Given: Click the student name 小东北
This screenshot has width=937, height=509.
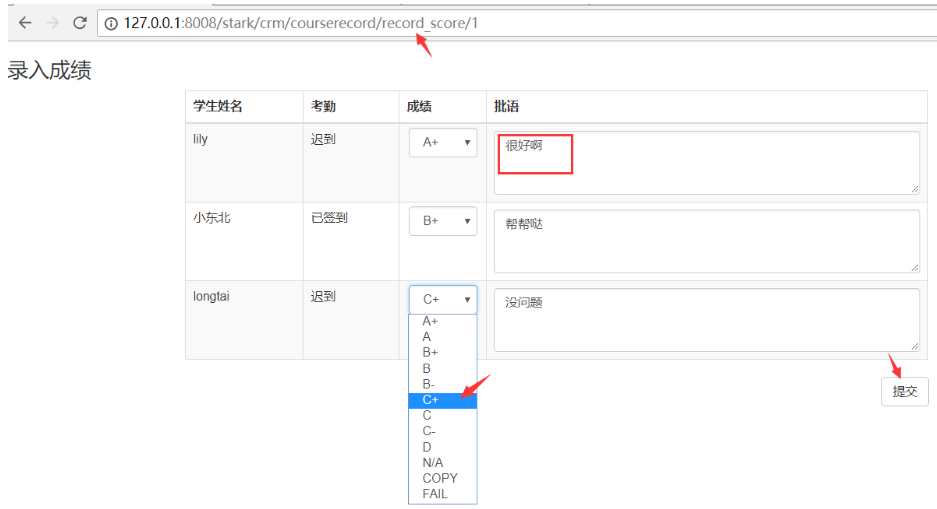Looking at the screenshot, I should 212,218.
